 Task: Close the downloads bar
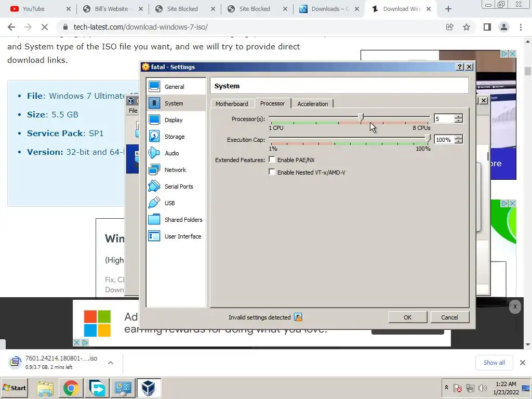pyautogui.click(x=523, y=363)
